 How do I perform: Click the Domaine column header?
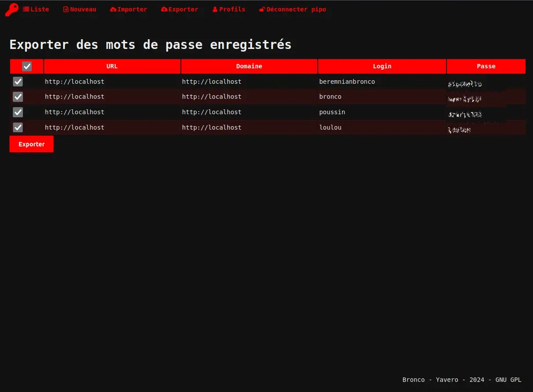pos(249,66)
